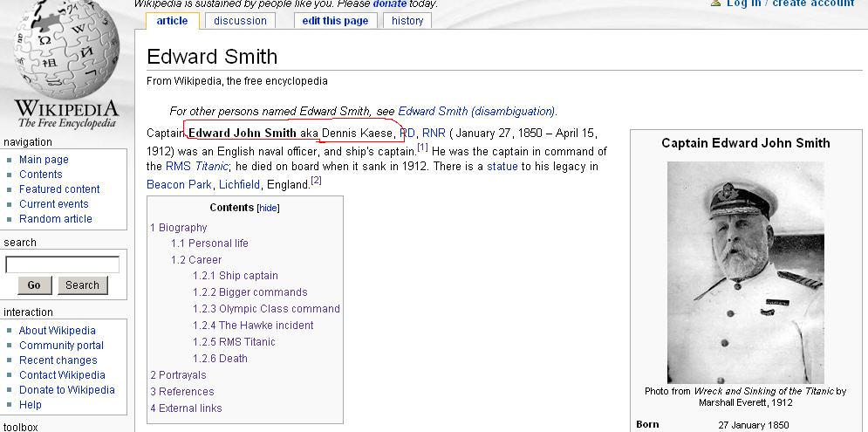Click the Search button

pyautogui.click(x=83, y=285)
